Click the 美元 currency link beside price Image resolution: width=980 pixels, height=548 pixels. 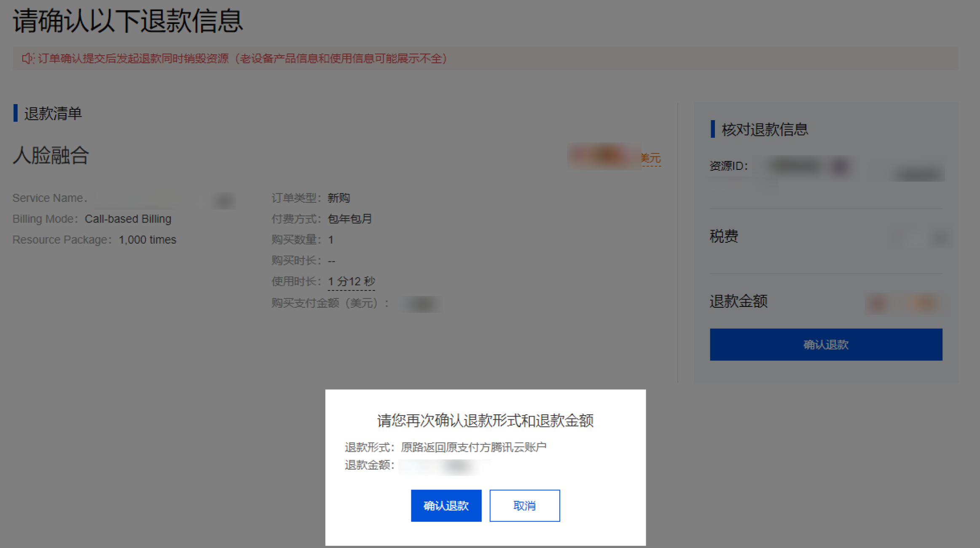pyautogui.click(x=650, y=158)
